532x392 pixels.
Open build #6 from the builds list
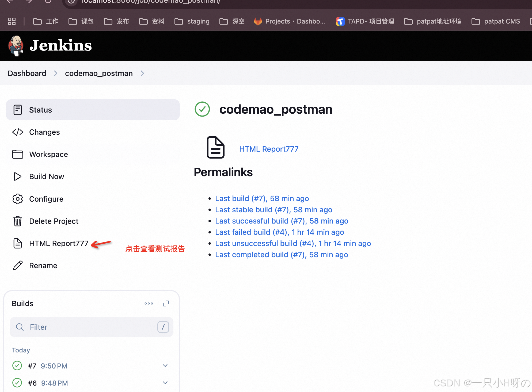(32, 383)
